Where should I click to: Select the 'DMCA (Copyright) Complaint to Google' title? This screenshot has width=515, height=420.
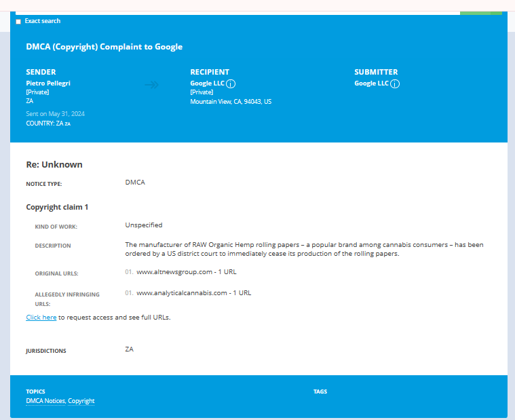tap(104, 47)
